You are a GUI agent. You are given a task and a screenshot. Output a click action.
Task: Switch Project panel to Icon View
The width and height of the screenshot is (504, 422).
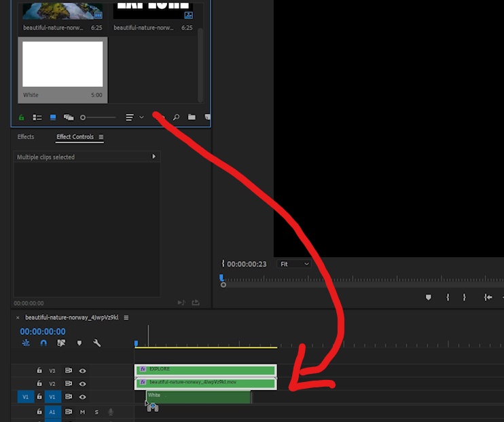(53, 117)
